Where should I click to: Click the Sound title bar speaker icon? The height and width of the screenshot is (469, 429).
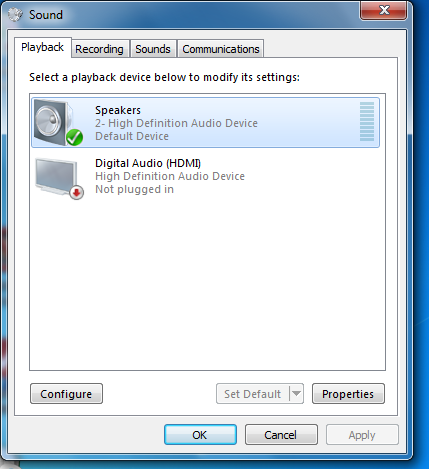(15, 14)
